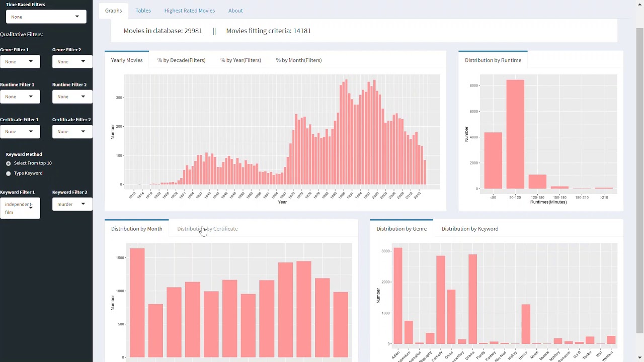Open Keyword Filter 1 dropdown showing independent-film
The height and width of the screenshot is (362, 644).
pyautogui.click(x=20, y=208)
